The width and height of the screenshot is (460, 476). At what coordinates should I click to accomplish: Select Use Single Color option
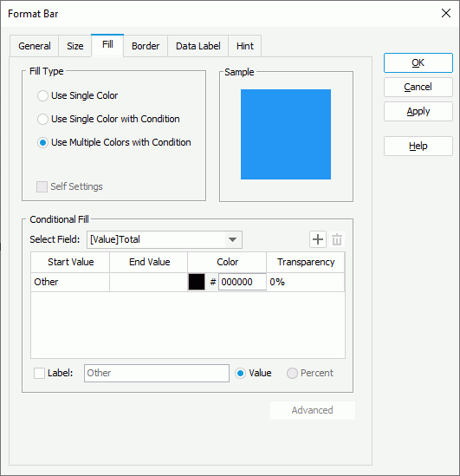coord(77,95)
